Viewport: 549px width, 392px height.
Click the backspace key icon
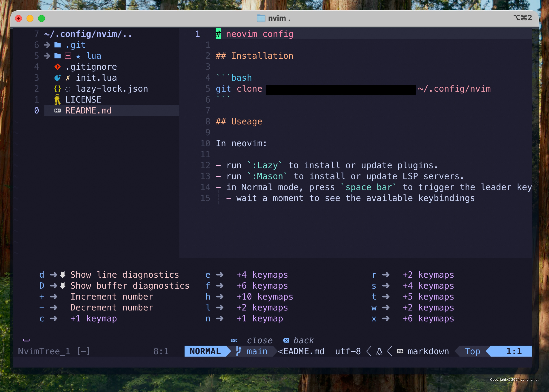tap(286, 340)
